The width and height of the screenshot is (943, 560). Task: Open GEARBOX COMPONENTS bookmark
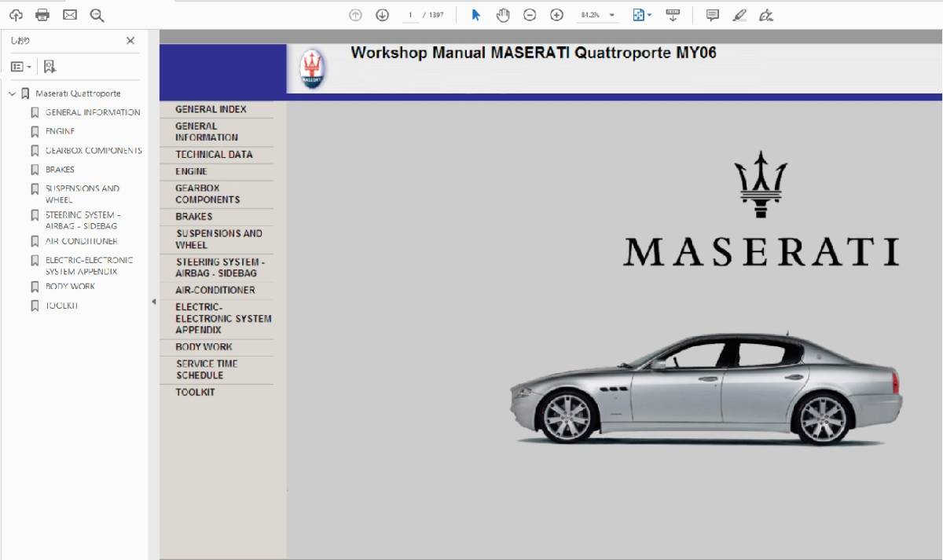[x=94, y=150]
